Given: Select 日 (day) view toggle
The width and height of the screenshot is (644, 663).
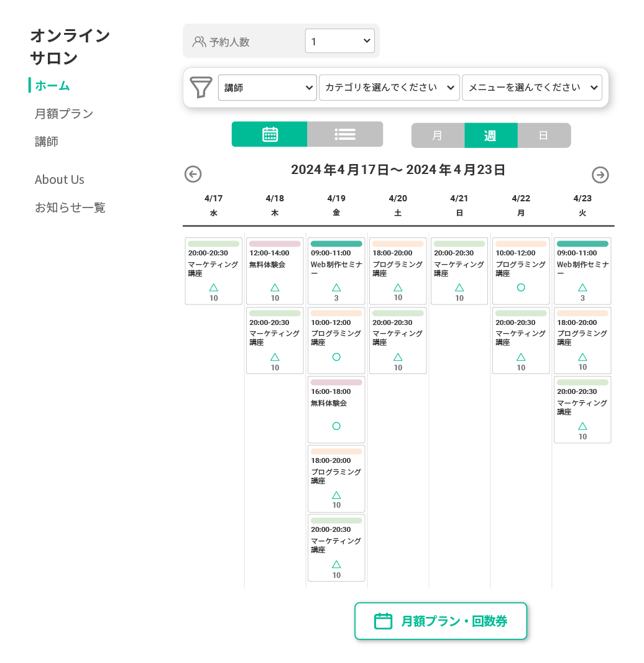Looking at the screenshot, I should [544, 135].
